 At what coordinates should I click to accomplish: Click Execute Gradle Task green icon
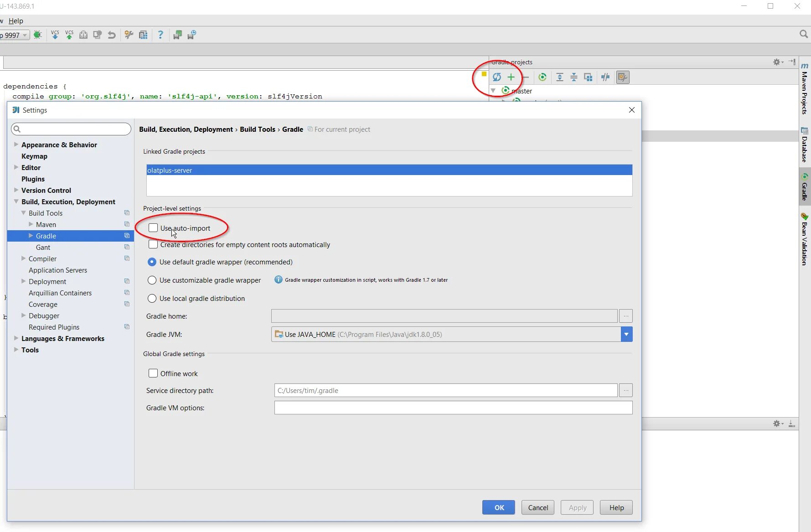(x=542, y=77)
